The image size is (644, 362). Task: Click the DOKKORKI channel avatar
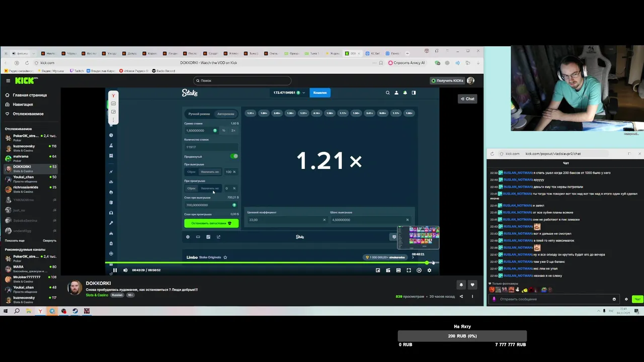click(74, 288)
